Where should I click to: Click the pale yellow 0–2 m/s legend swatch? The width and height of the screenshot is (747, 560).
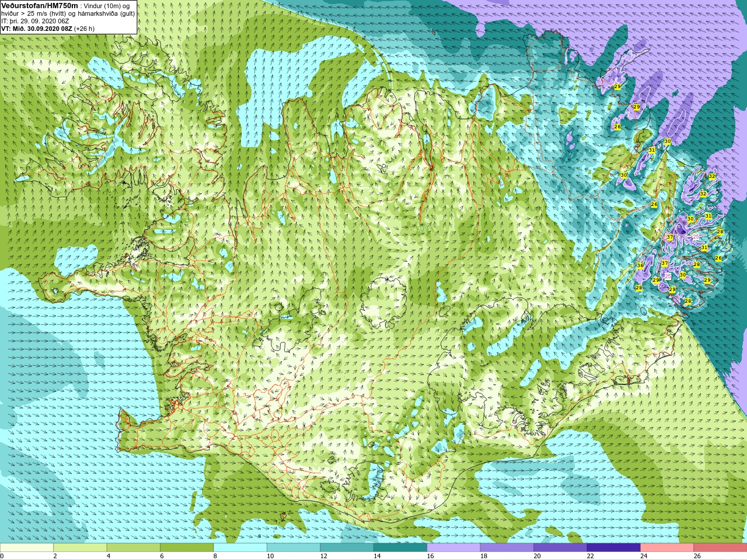click(27, 548)
